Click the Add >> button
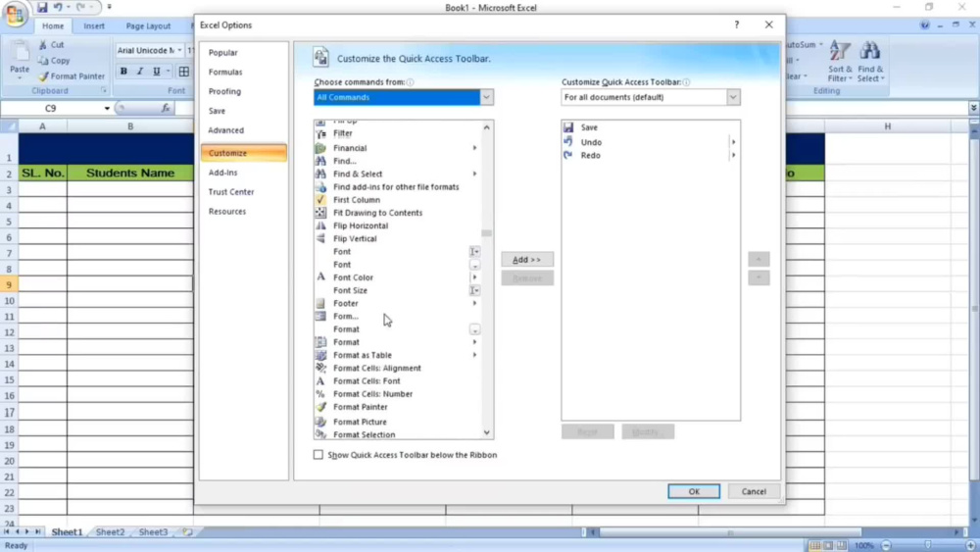 click(527, 260)
